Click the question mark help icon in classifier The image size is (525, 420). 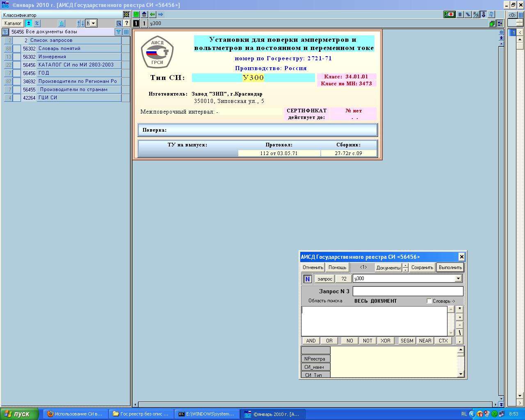(127, 23)
